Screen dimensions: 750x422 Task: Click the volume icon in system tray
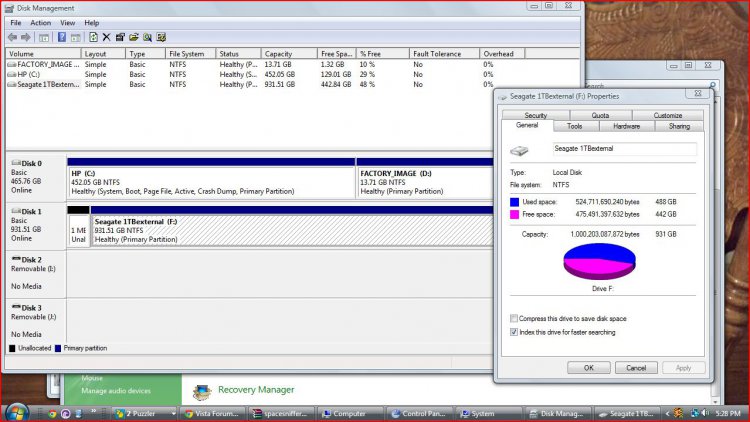coord(706,413)
